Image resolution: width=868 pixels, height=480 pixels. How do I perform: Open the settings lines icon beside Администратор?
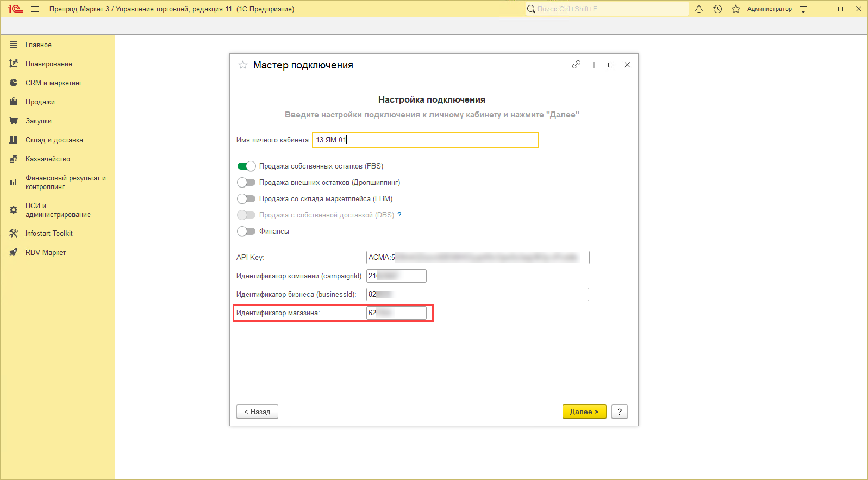[803, 9]
